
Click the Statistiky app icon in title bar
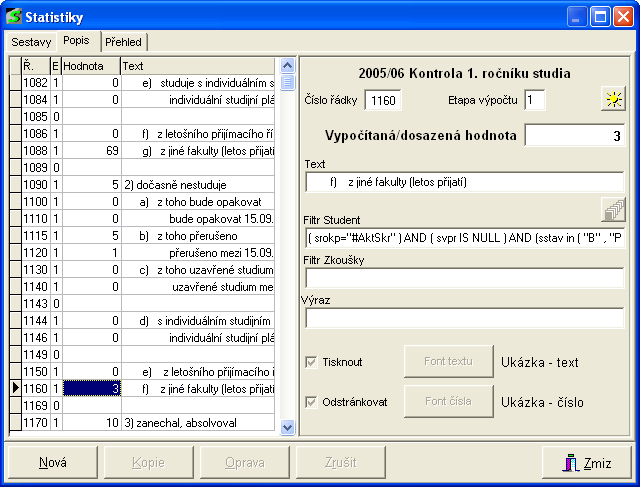pyautogui.click(x=13, y=17)
